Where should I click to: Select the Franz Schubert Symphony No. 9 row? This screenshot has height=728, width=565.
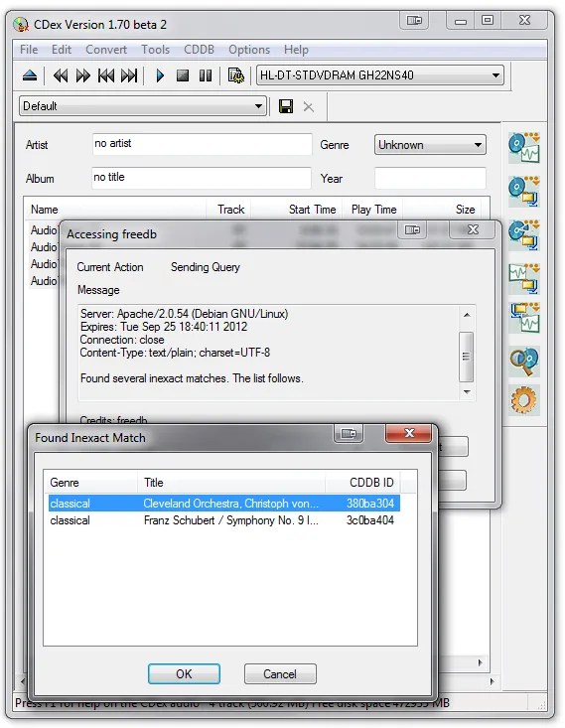point(223,520)
